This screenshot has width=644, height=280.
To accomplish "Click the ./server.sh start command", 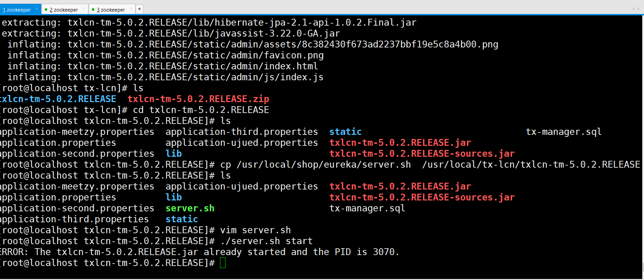I will point(266,241).
